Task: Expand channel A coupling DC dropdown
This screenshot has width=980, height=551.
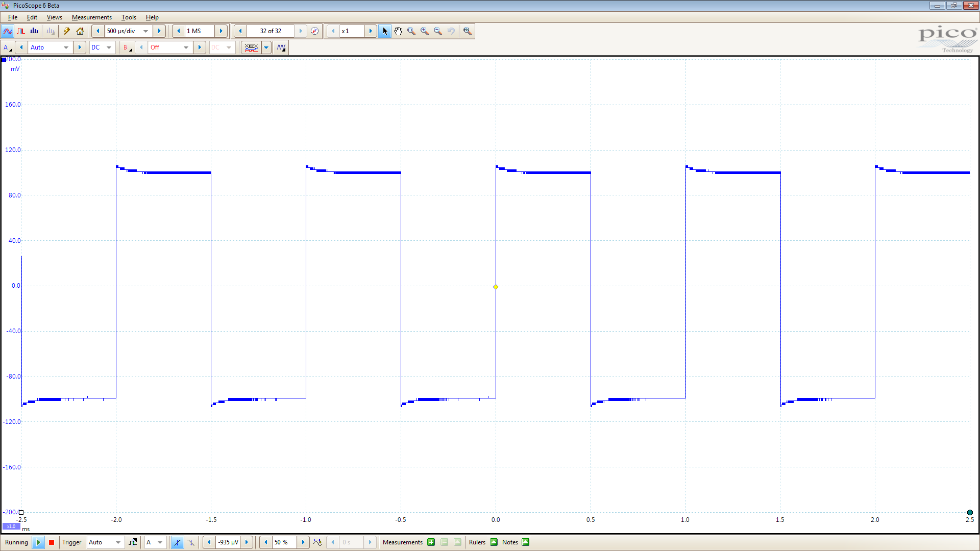Action: [x=102, y=47]
